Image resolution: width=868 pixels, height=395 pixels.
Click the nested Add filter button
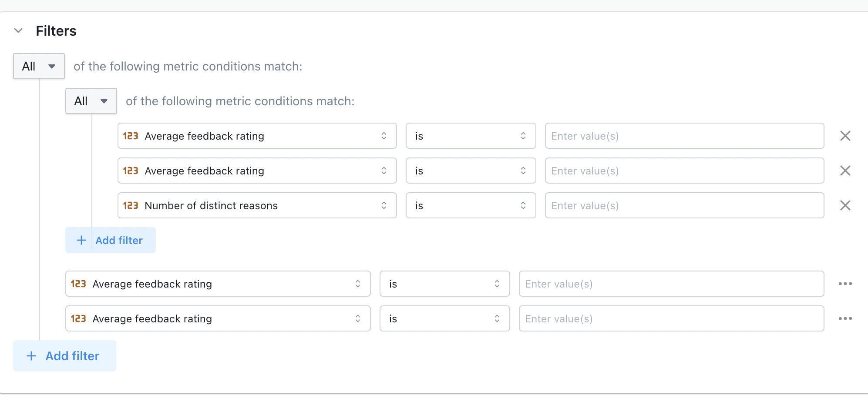[110, 240]
